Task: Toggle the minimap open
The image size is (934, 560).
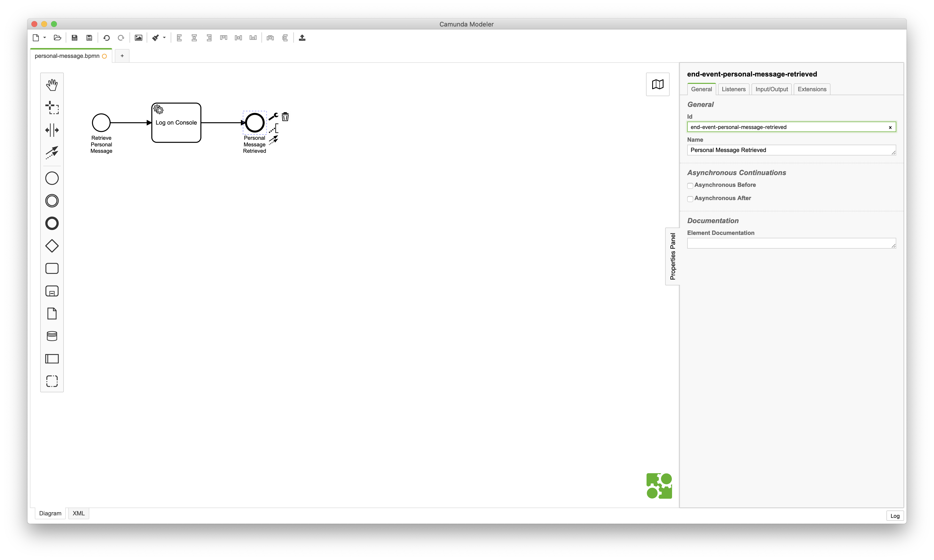Action: tap(657, 85)
